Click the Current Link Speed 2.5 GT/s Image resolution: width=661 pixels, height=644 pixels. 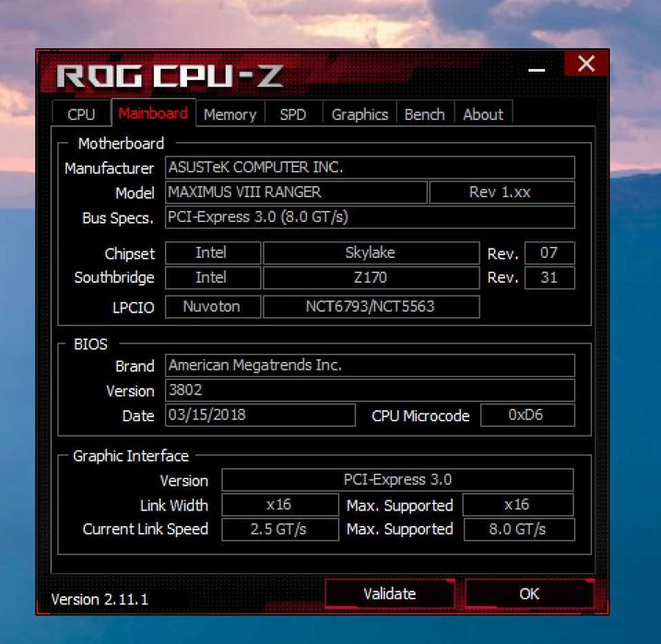click(x=280, y=530)
